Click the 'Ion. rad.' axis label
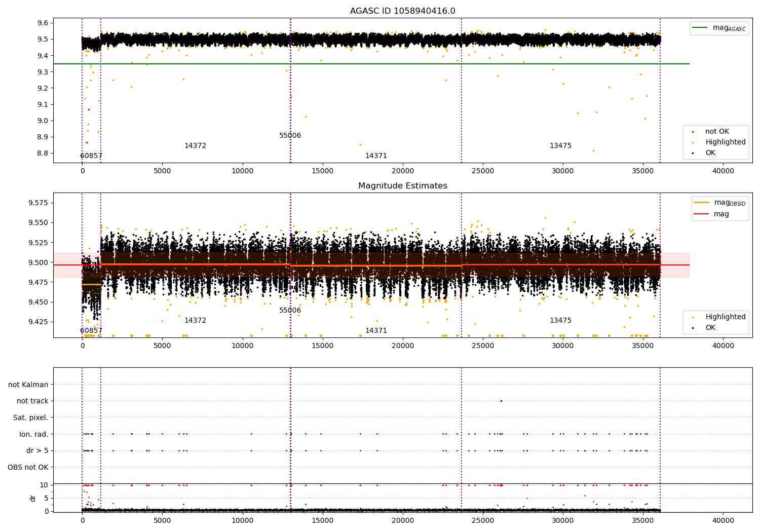The height and width of the screenshot is (532, 760). pyautogui.click(x=34, y=434)
